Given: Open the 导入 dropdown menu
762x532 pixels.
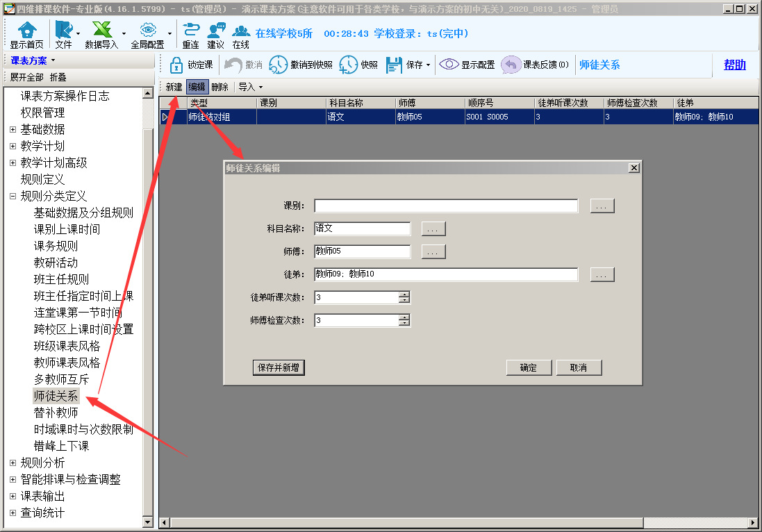Looking at the screenshot, I should tap(250, 88).
